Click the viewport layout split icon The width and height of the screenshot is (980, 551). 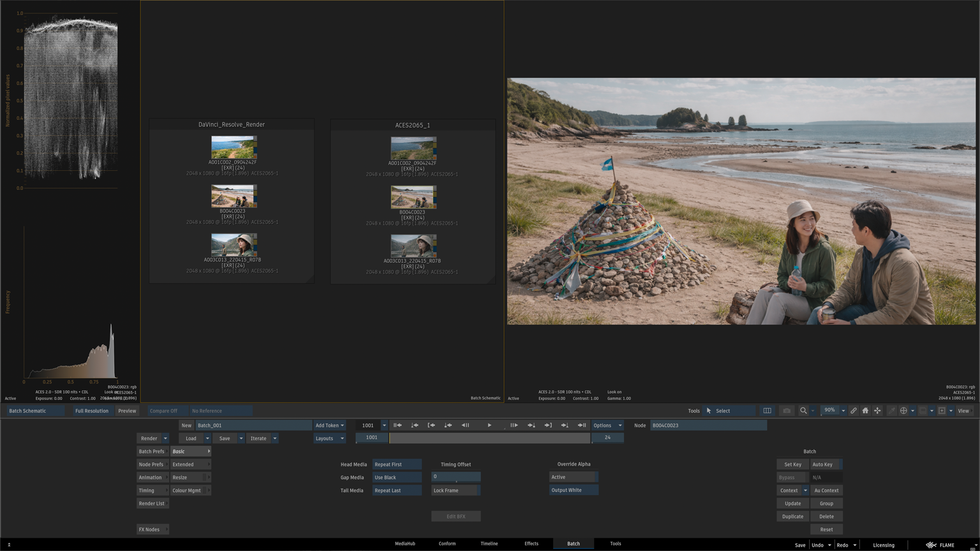click(767, 411)
